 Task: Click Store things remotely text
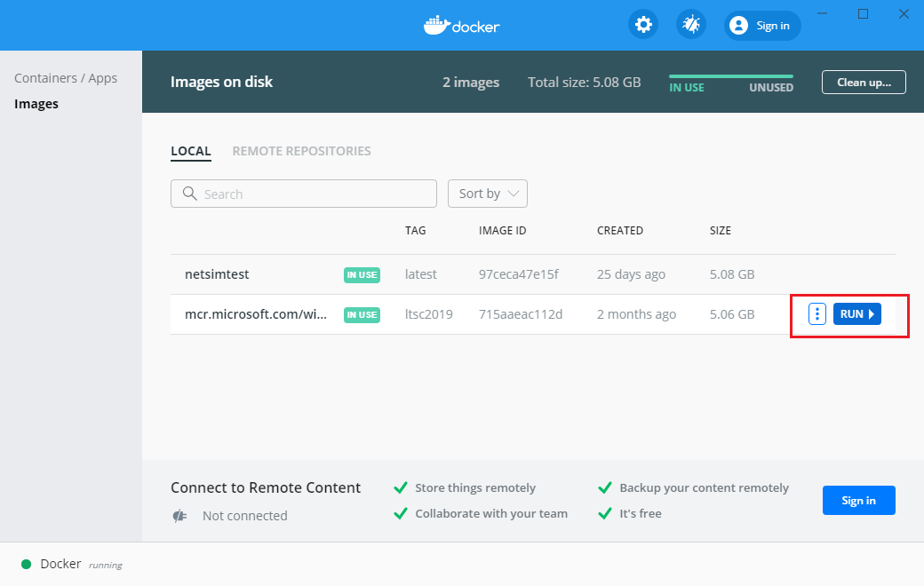click(x=475, y=487)
